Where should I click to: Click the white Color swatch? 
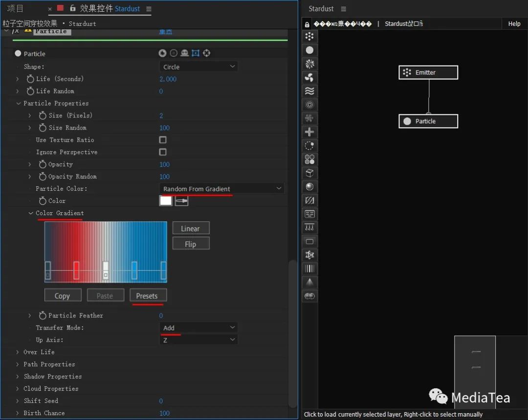tap(165, 201)
